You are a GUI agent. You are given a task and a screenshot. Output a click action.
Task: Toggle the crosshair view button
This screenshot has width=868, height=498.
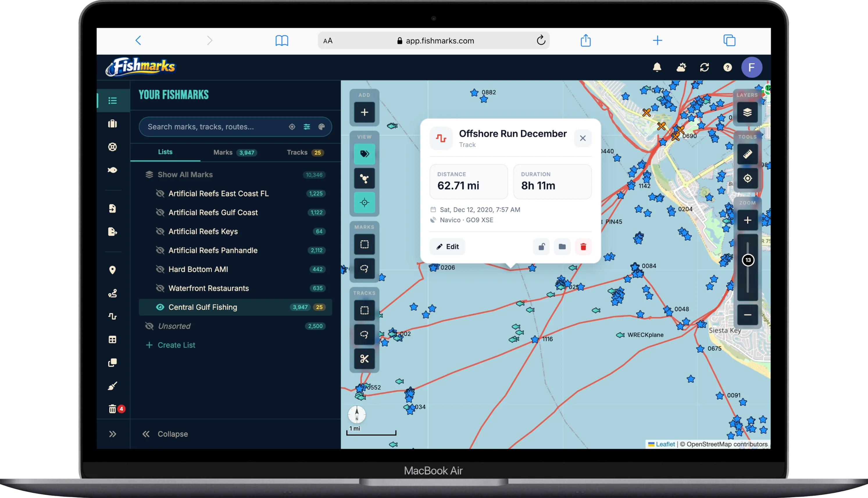tap(364, 203)
